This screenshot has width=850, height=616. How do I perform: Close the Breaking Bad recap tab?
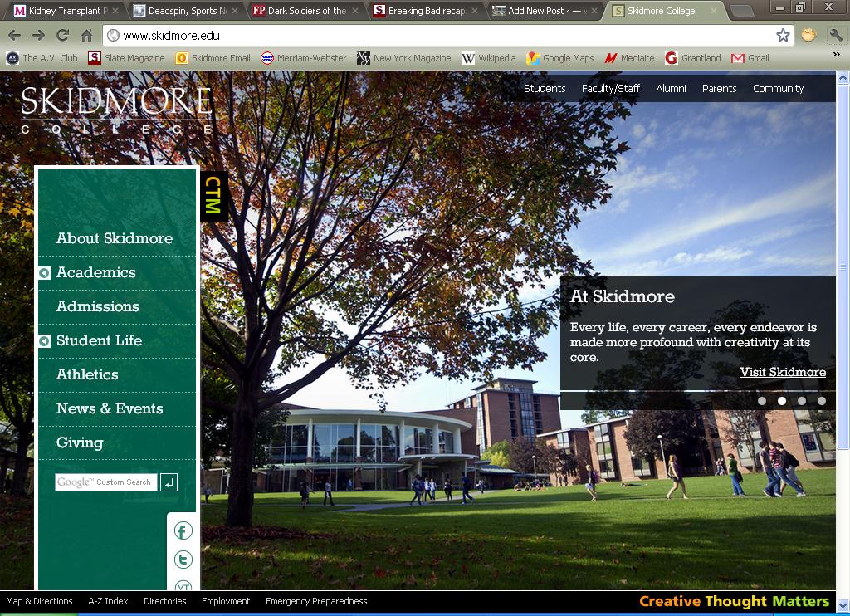(x=475, y=10)
